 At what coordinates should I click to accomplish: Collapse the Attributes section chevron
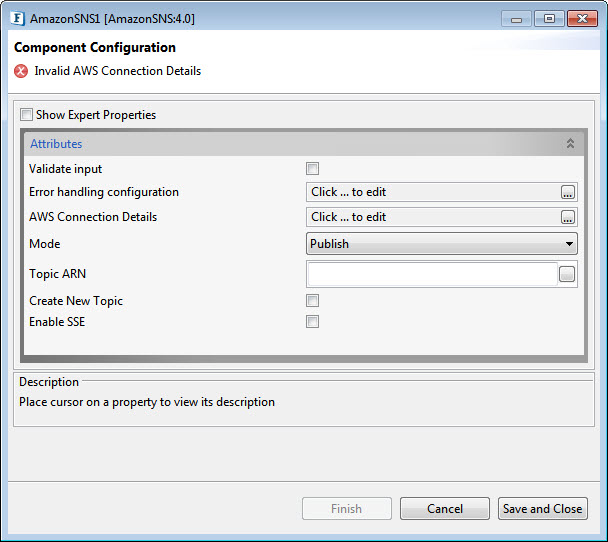570,143
